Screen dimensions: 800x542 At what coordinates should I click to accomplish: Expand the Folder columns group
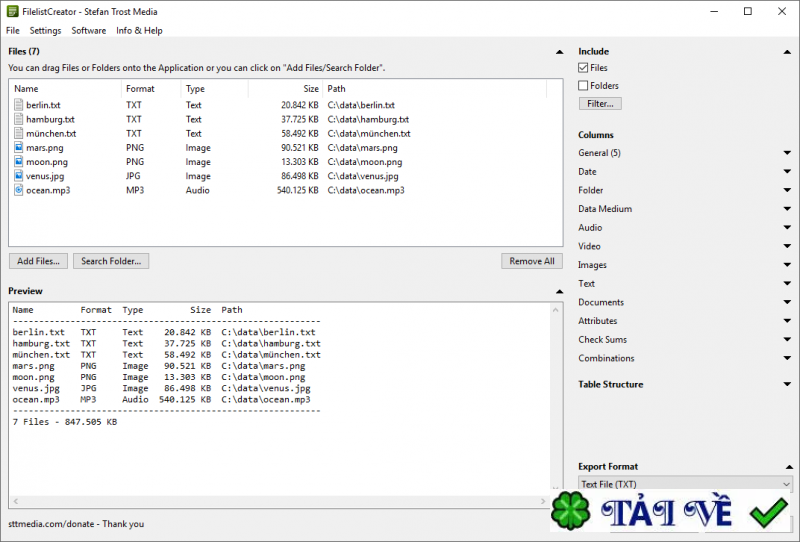pyautogui.click(x=787, y=190)
